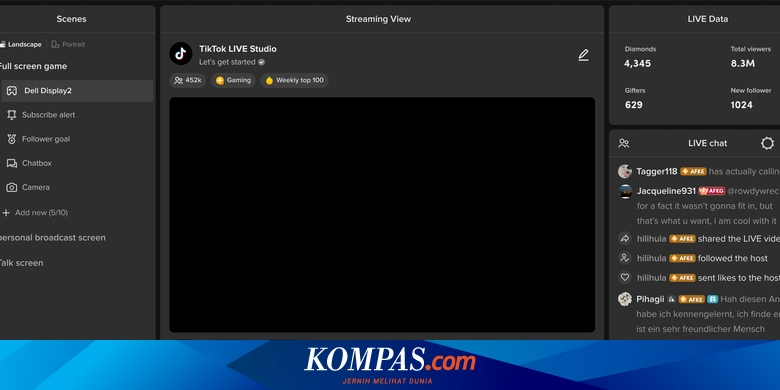780x390 pixels.
Task: Click the Dell Display2 gamepad icon
Action: (x=11, y=91)
